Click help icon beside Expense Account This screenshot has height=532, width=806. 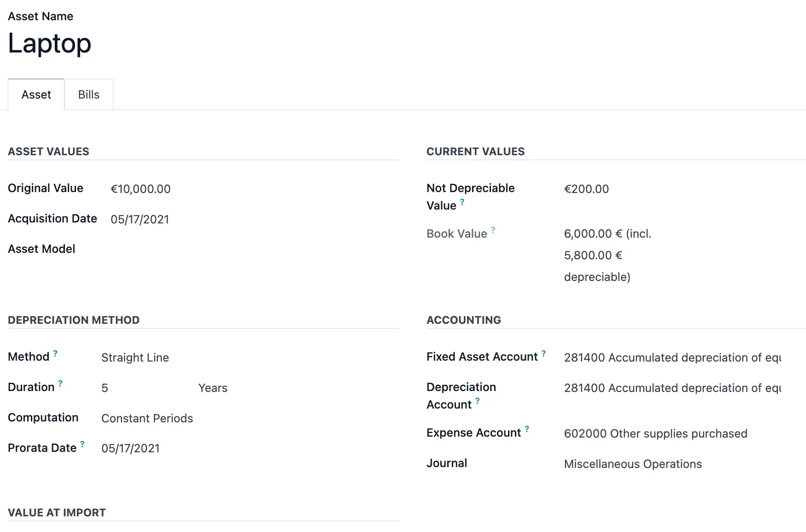point(527,429)
